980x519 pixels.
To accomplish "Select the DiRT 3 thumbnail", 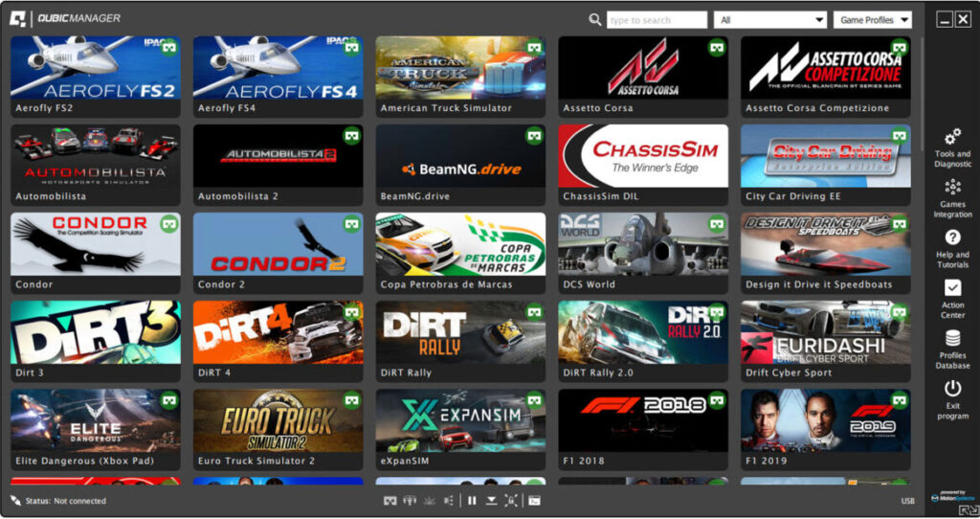I will [x=96, y=332].
